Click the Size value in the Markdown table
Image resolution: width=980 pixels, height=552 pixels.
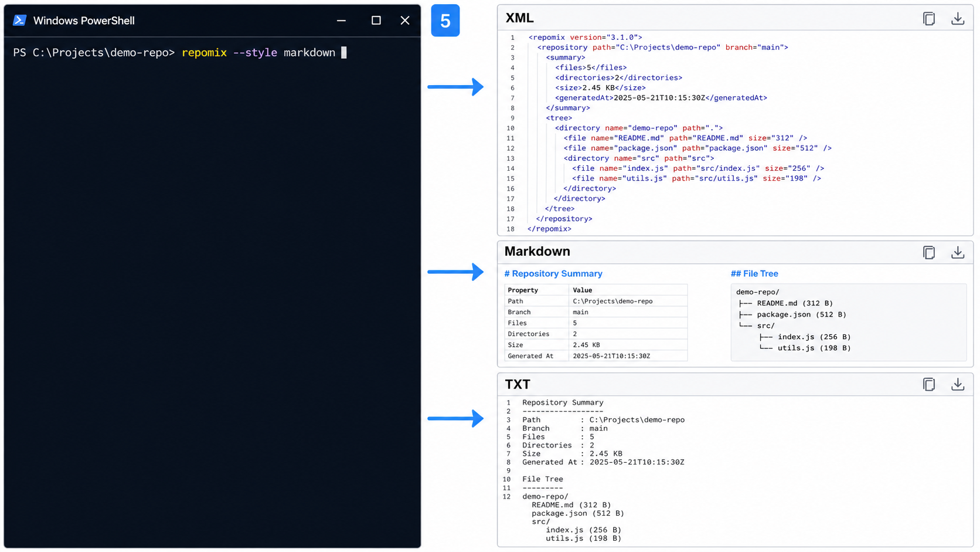(586, 345)
